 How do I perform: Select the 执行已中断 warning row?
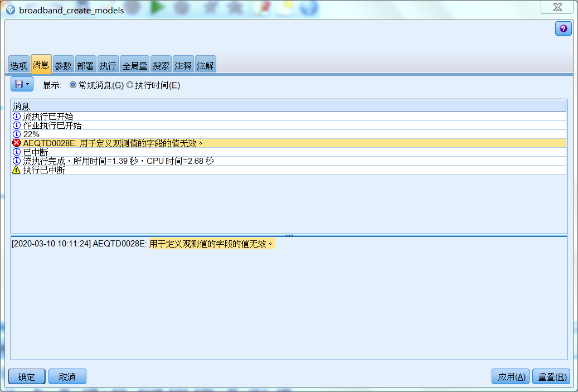coord(289,170)
